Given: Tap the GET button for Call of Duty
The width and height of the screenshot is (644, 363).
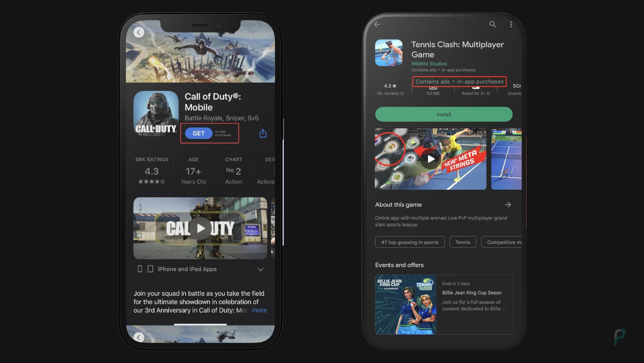Looking at the screenshot, I should (x=199, y=133).
